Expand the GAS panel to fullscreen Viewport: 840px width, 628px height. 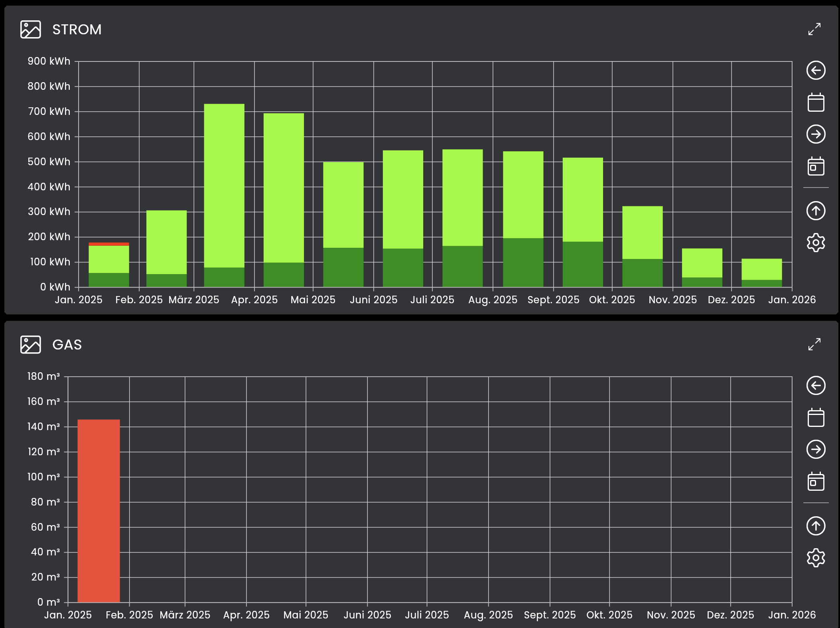tap(814, 344)
